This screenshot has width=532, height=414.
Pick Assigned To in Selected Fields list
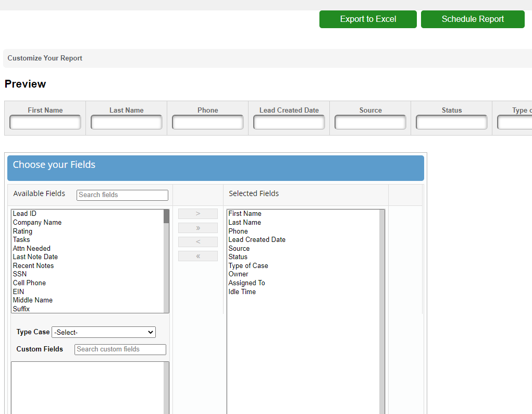point(246,283)
